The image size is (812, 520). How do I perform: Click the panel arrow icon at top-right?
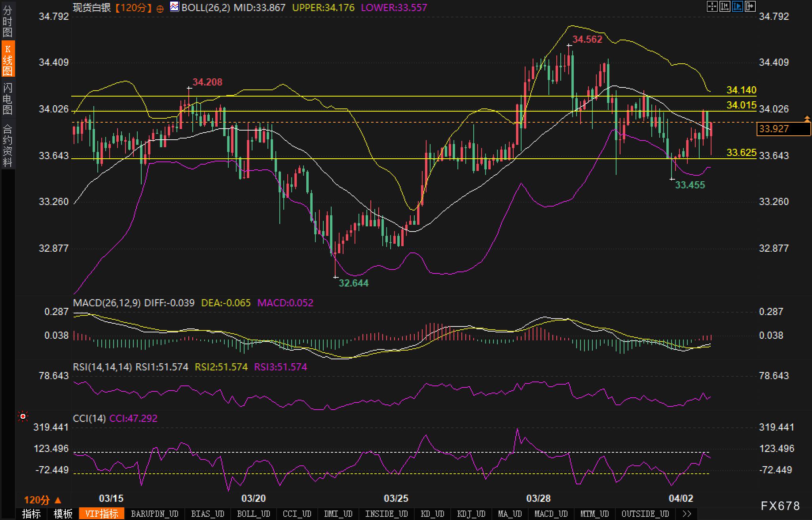coord(750,6)
